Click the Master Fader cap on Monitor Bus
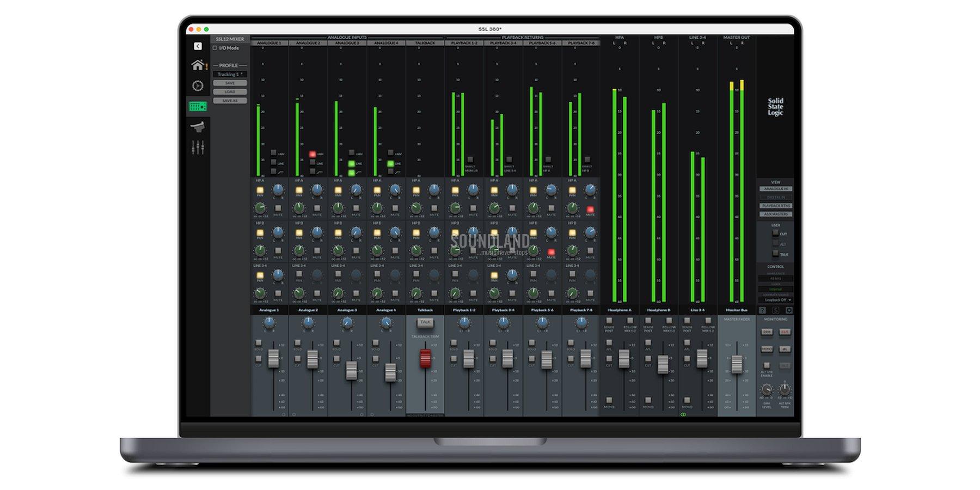This screenshot has width=980, height=490. (737, 364)
